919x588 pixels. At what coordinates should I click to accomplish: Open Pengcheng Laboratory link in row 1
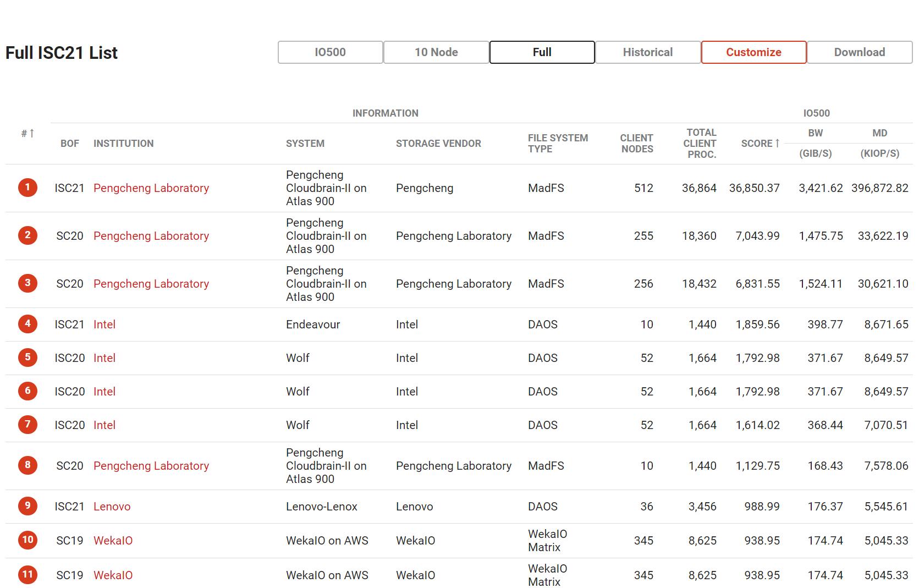pyautogui.click(x=151, y=188)
